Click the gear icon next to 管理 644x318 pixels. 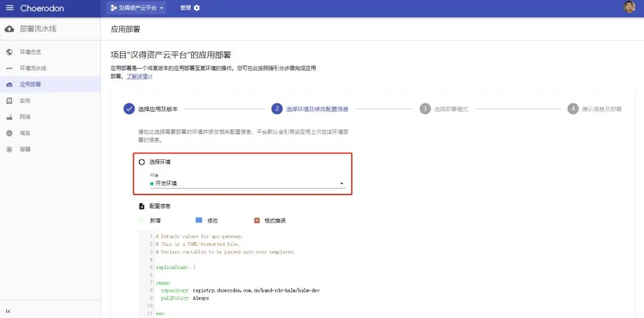pos(197,8)
